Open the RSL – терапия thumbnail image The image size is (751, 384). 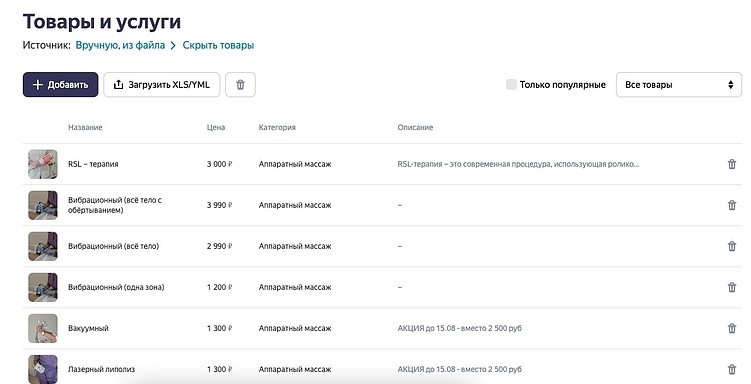pyautogui.click(x=43, y=164)
